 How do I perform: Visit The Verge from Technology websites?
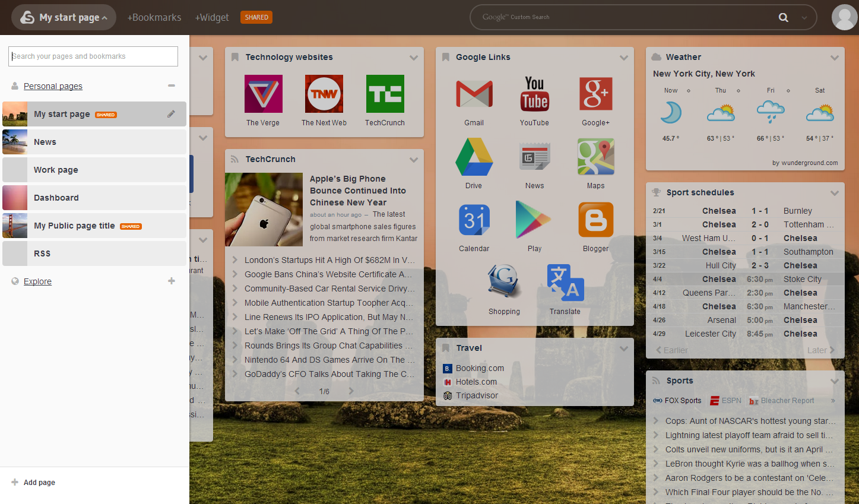pos(263,94)
